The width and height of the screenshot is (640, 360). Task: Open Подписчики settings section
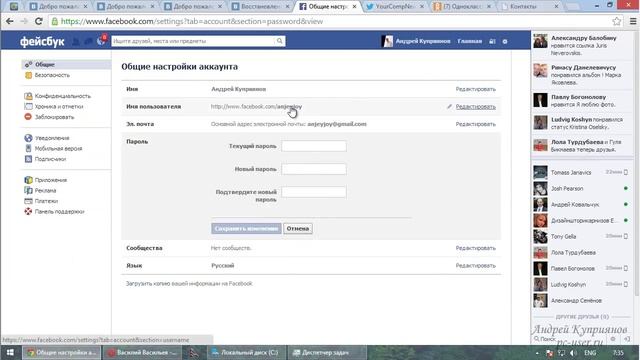pyautogui.click(x=50, y=159)
